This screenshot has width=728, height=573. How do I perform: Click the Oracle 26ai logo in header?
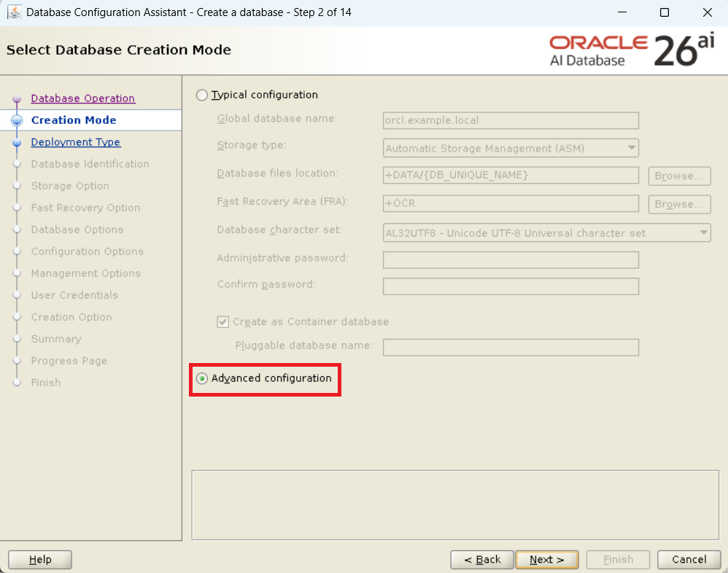(632, 50)
